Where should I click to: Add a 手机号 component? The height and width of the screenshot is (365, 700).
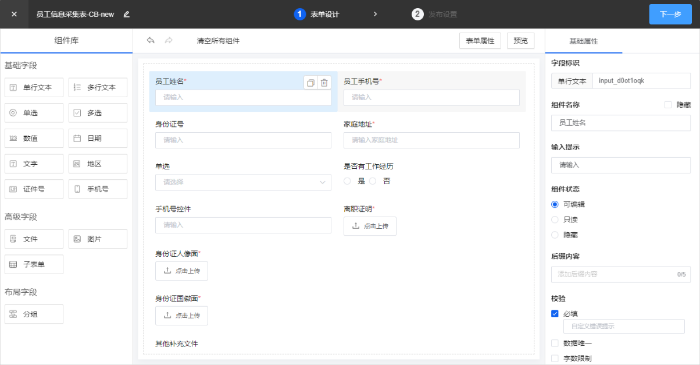98,189
